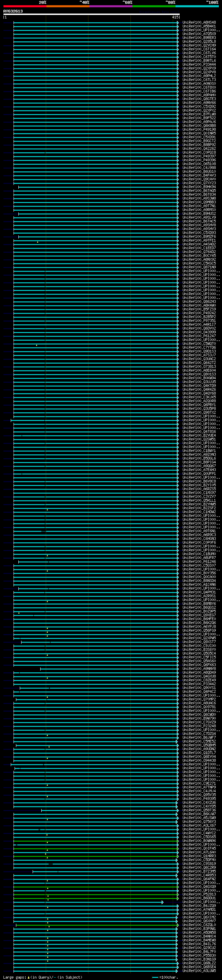Select the UniRef100_P49198 label
Viewport: 222px width, 980px height.
(199, 129)
